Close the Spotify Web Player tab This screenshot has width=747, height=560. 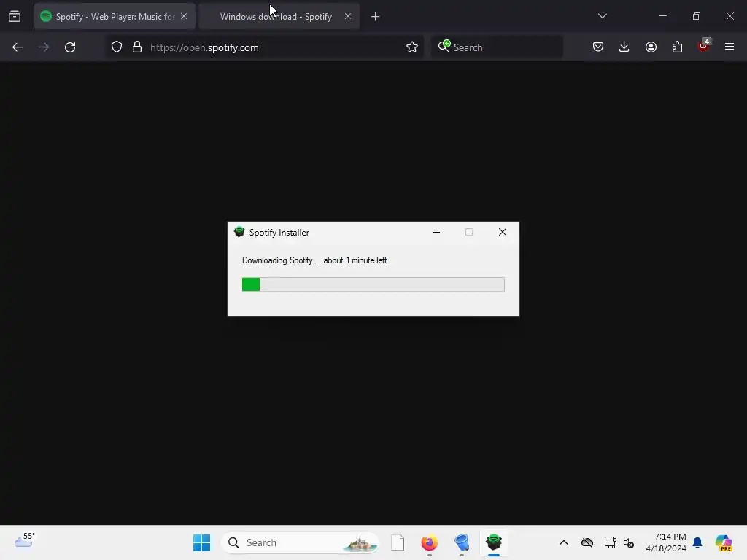pyautogui.click(x=184, y=16)
